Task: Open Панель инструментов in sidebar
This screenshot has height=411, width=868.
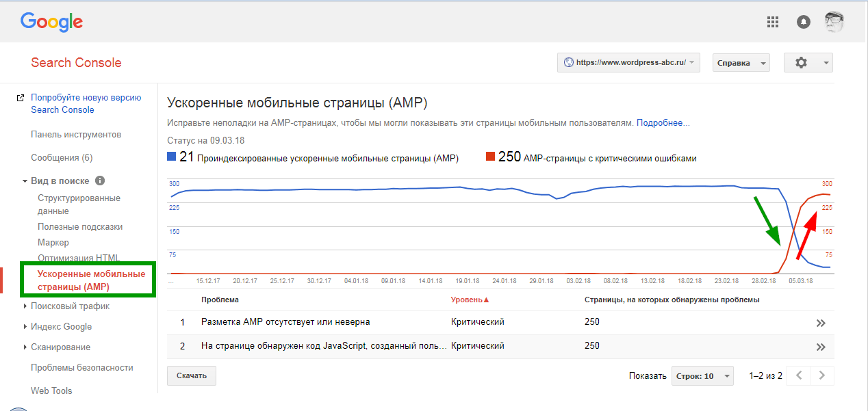Action: pyautogui.click(x=76, y=135)
